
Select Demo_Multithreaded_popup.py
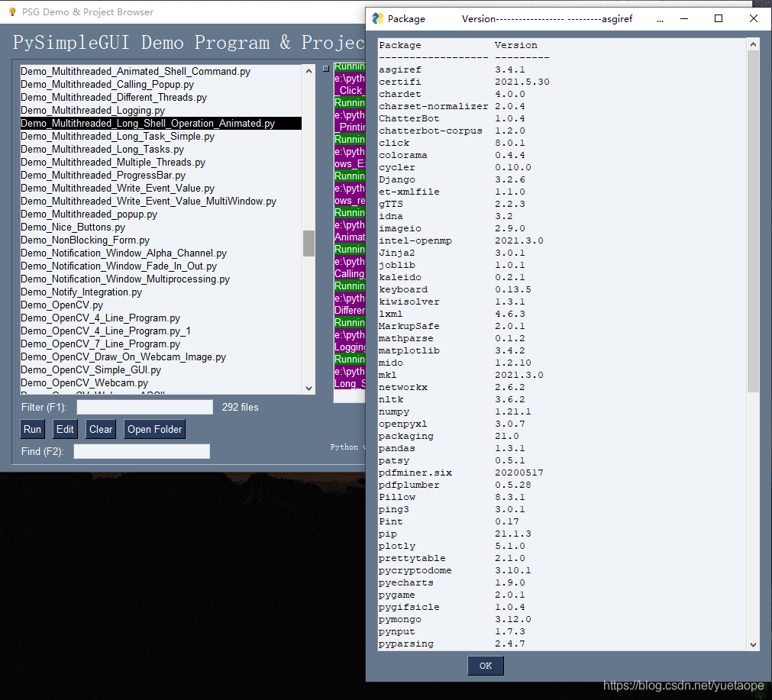pos(160,215)
